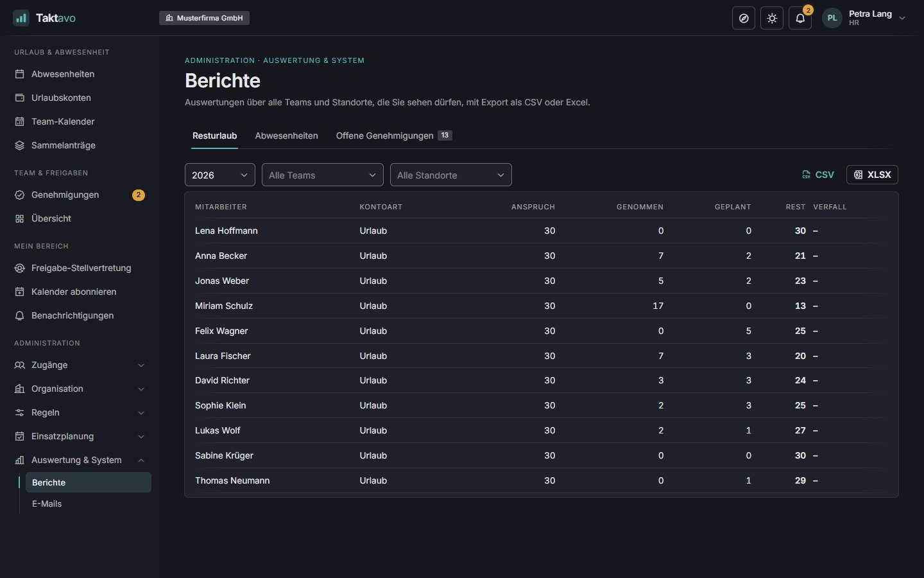The height and width of the screenshot is (578, 924).
Task: Switch to the Offene Genehmigungen tab
Action: click(394, 136)
